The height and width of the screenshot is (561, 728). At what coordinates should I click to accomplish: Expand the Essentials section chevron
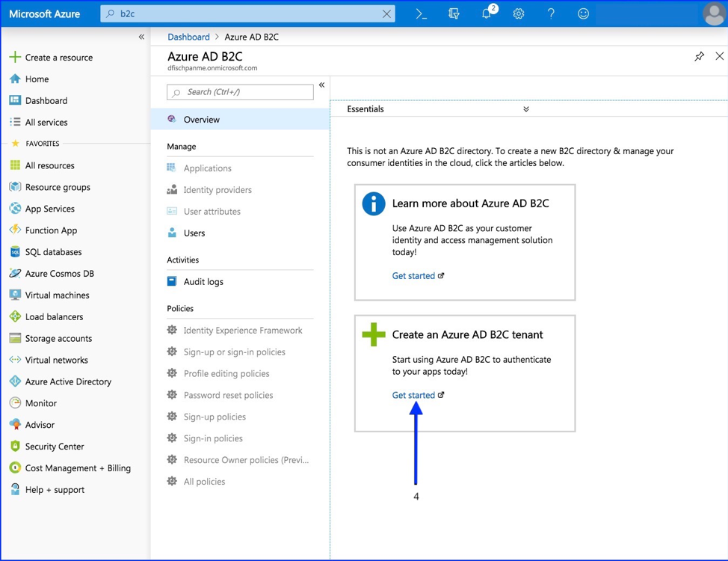tap(525, 108)
